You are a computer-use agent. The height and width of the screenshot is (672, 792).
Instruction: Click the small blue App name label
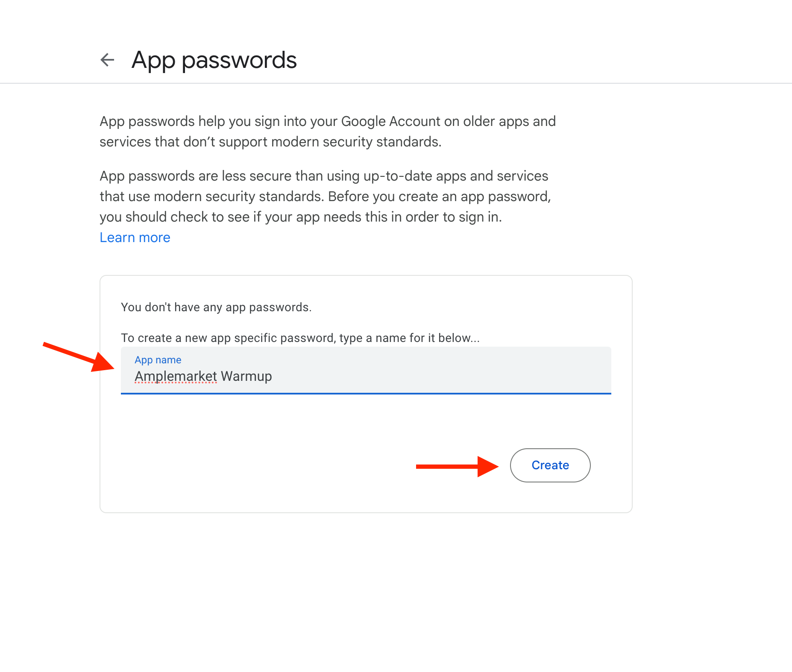pyautogui.click(x=158, y=360)
